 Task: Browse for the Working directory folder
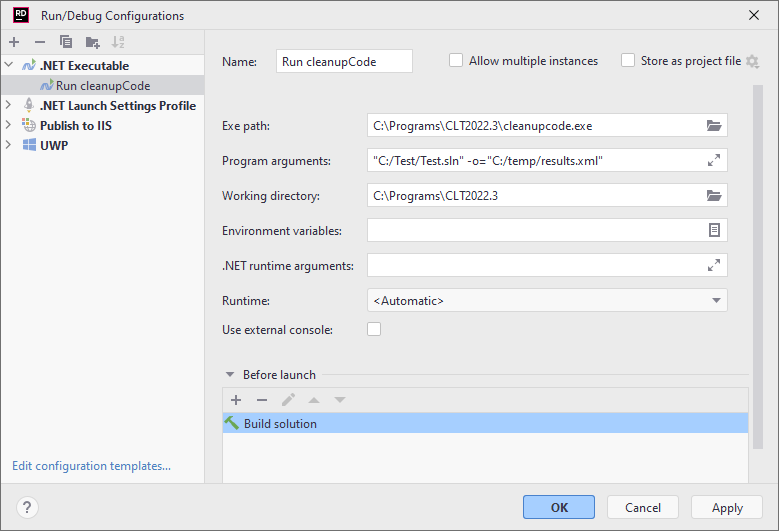pos(713,196)
